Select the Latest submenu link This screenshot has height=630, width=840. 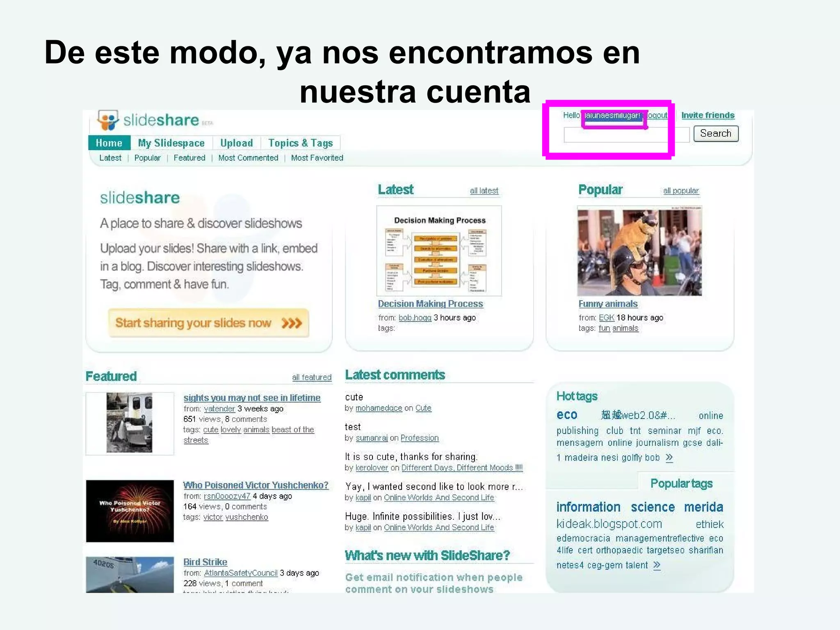[110, 158]
